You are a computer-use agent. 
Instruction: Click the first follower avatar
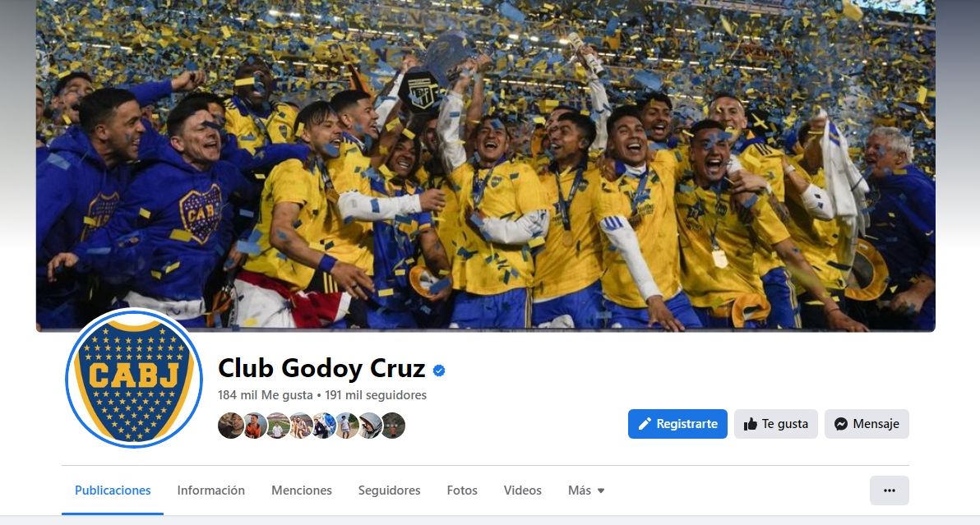pyautogui.click(x=231, y=426)
